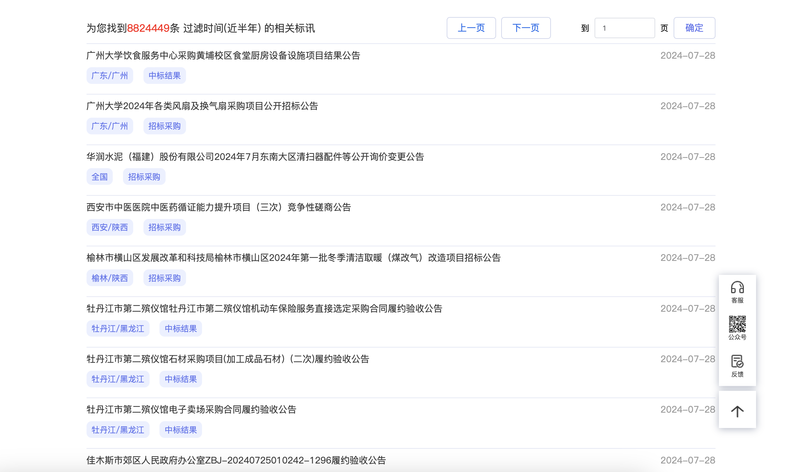Go to previous page with 上一页
Viewport: 800px width, 472px height.
click(471, 28)
